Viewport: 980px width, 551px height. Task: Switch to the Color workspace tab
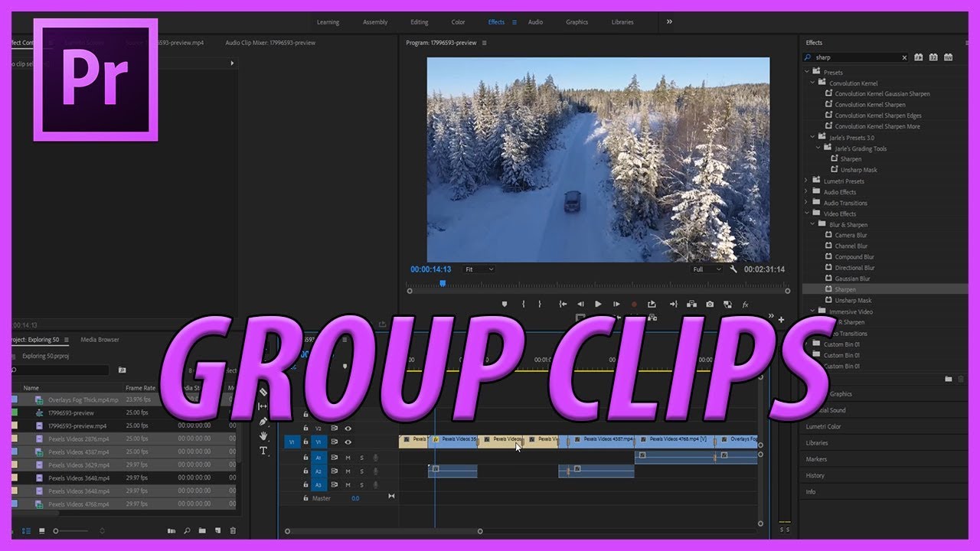click(458, 21)
